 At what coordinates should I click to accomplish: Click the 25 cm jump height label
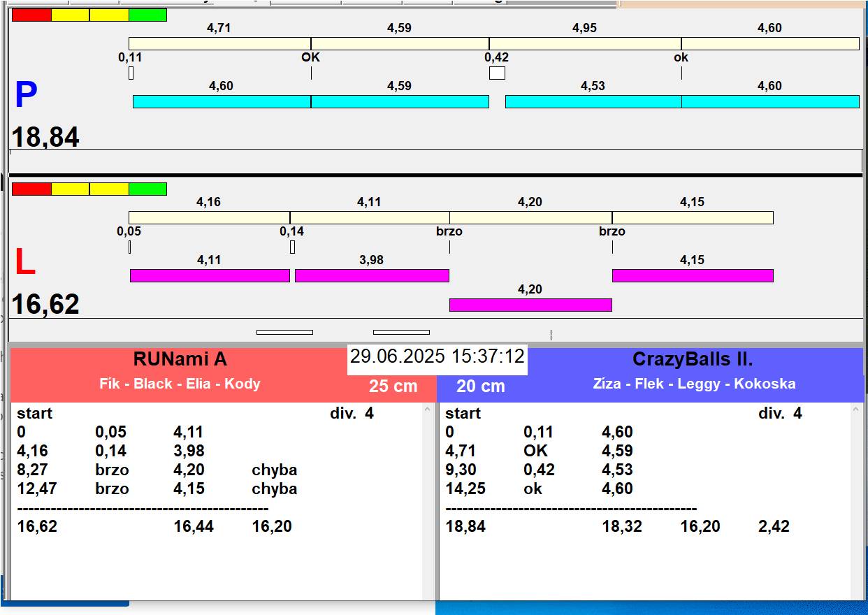click(x=393, y=386)
